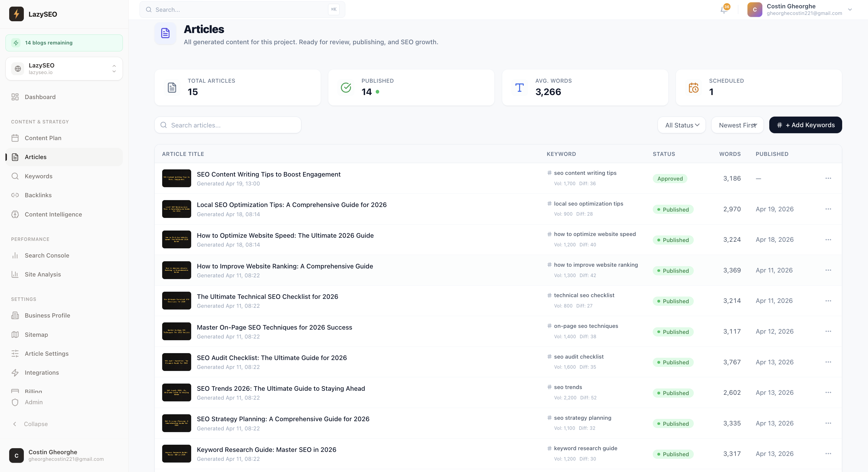
Task: Click the 14 blogs remaining progress indicator
Action: pyautogui.click(x=64, y=42)
